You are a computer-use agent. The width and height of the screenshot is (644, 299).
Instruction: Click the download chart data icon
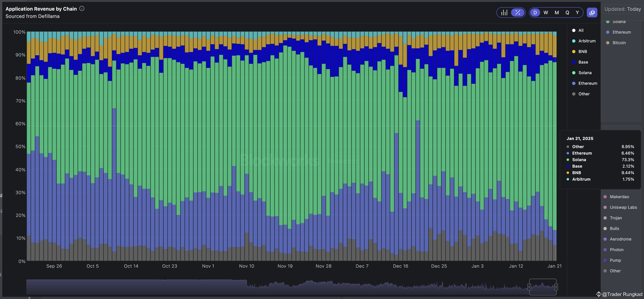click(592, 12)
